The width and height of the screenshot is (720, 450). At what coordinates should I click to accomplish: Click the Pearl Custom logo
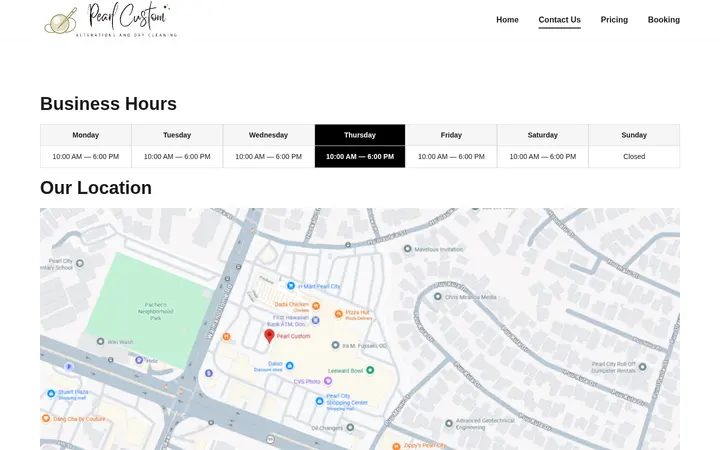pos(111,20)
